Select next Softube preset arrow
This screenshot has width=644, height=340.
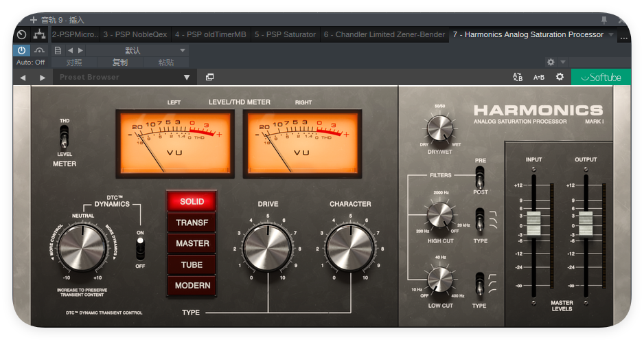coord(43,78)
